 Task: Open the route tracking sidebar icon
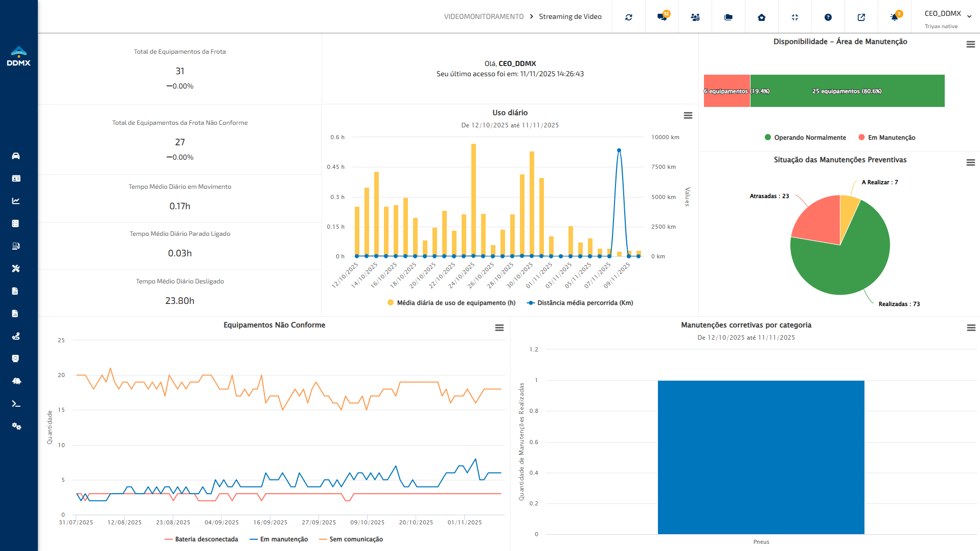(16, 336)
